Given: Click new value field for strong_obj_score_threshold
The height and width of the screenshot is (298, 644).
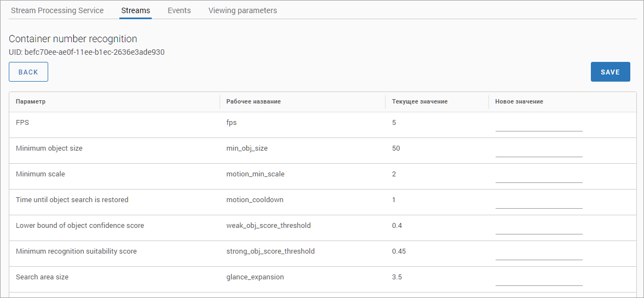Looking at the screenshot, I should point(539,254).
